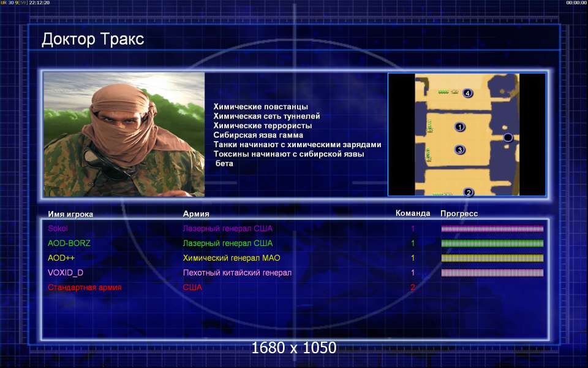The height and width of the screenshot is (368, 588).
Task: Select start position marker 2 on minimap
Action: pos(469,193)
